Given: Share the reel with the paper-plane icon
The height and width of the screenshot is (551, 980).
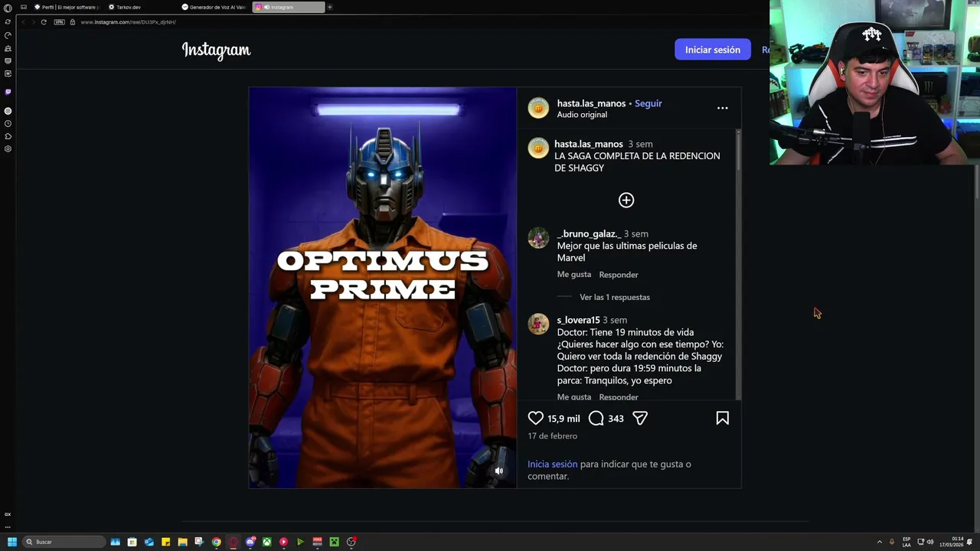Looking at the screenshot, I should click(x=640, y=418).
